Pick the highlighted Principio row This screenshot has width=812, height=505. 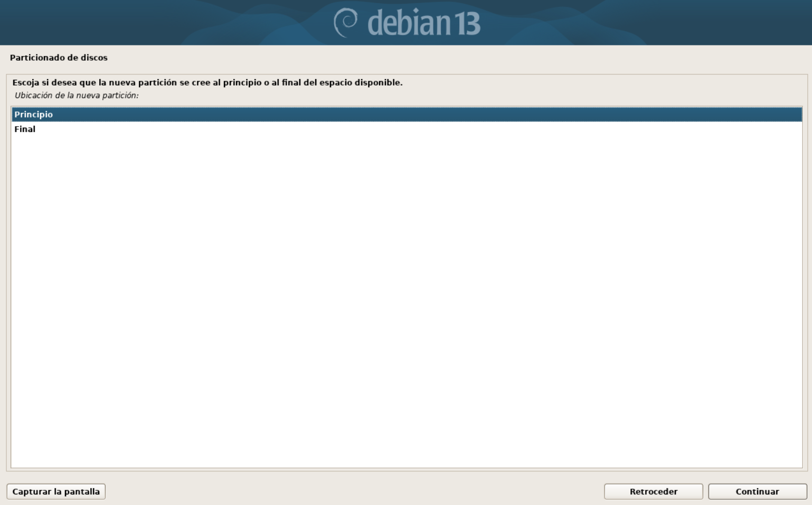[407, 114]
